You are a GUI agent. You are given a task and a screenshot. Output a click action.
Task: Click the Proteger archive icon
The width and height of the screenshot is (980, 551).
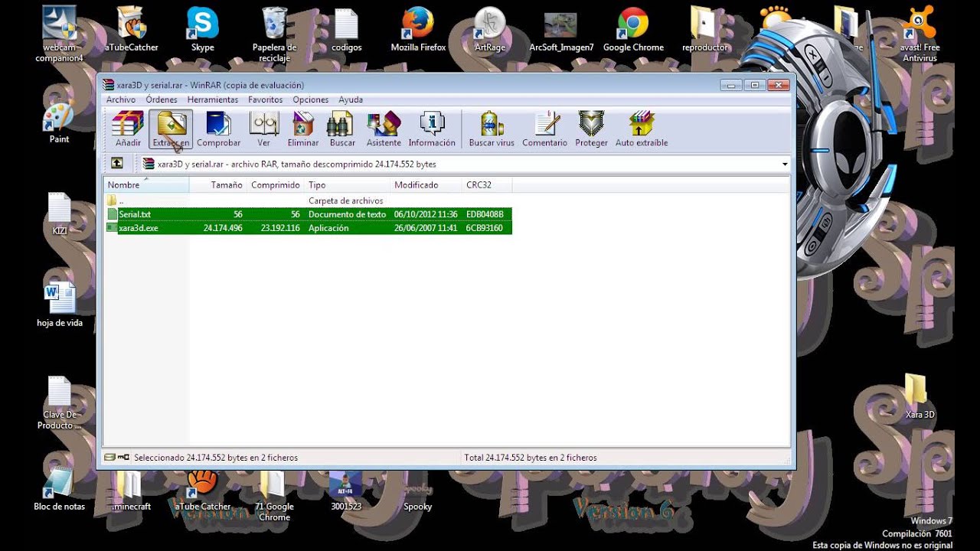[591, 129]
